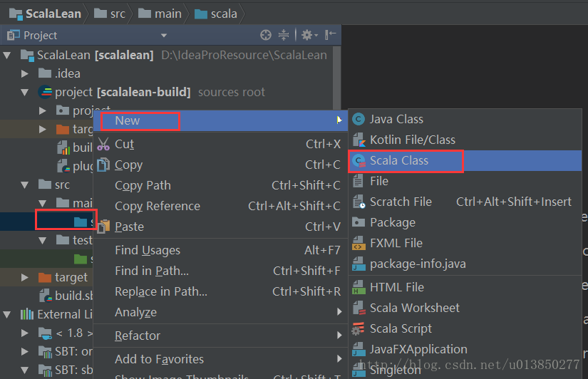The image size is (588, 379).
Task: Click the Java Class icon in submenu
Action: 359,119
